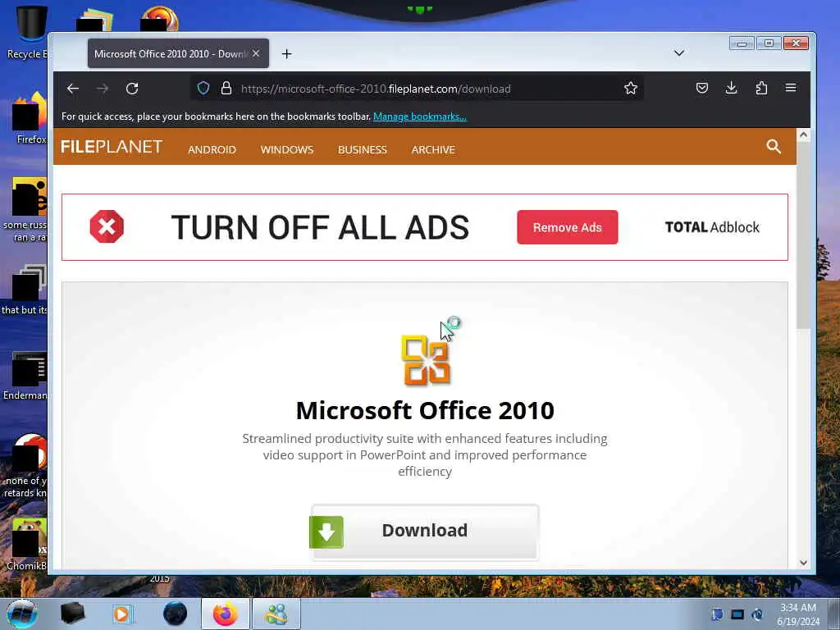Image resolution: width=840 pixels, height=630 pixels.
Task: Click the TOTAL Adblock logo
Action: click(x=712, y=227)
